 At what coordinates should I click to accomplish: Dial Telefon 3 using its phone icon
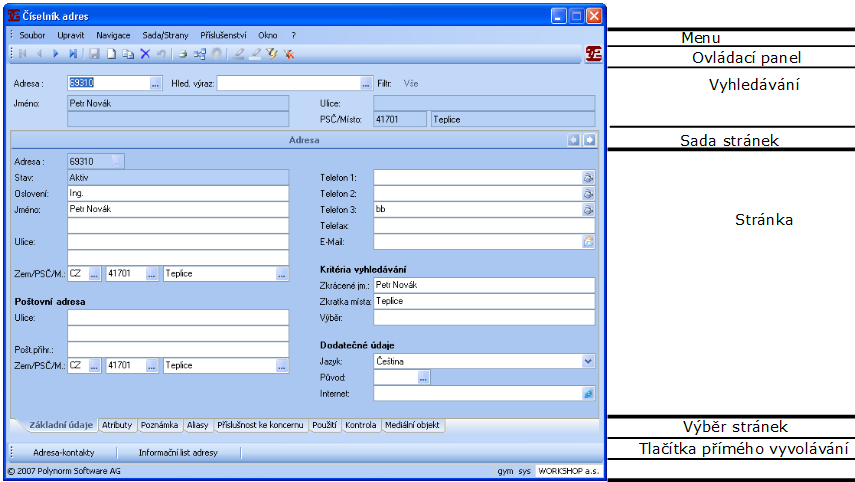588,210
